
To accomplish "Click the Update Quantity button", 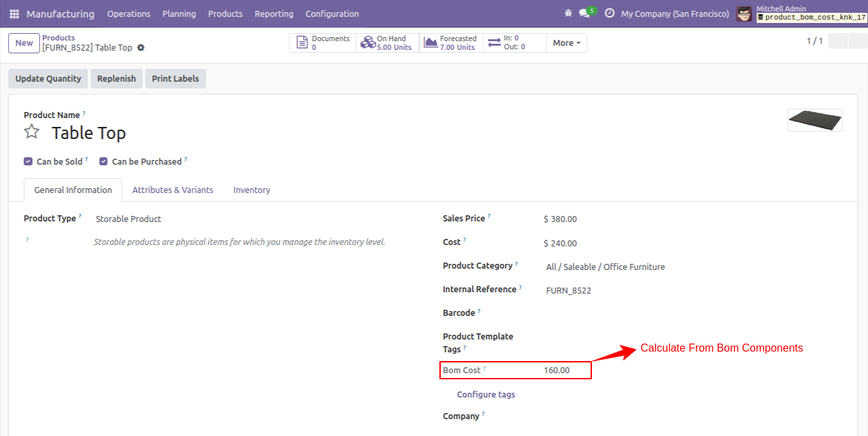I will coord(48,78).
